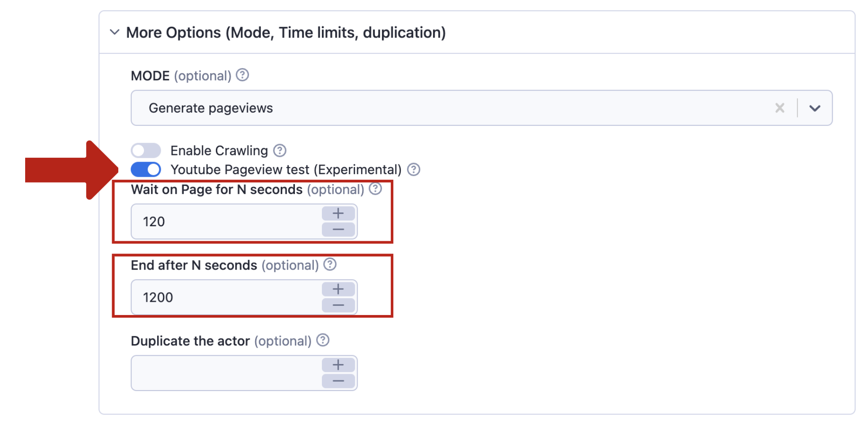The height and width of the screenshot is (425, 868).
Task: Open the MODE dropdown arrow
Action: [815, 108]
